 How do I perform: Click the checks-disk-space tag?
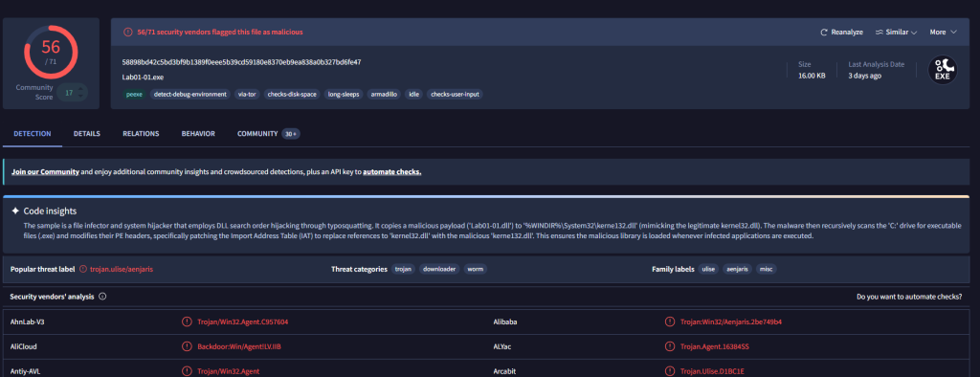pyautogui.click(x=293, y=95)
